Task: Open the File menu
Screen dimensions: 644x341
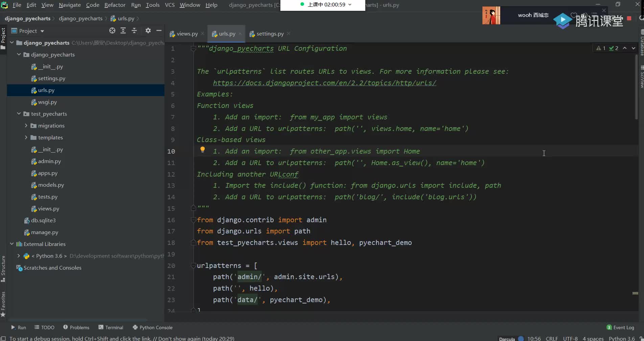Action: 17,5
